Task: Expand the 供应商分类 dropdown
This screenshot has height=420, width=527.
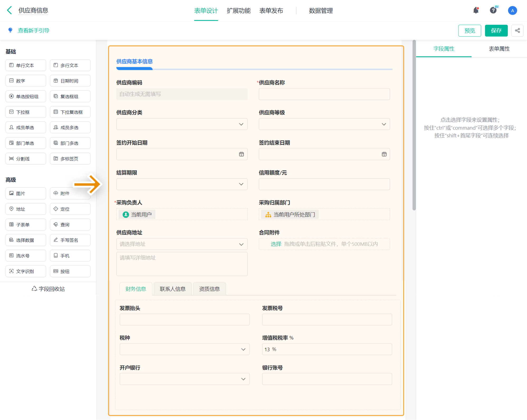Action: pyautogui.click(x=182, y=124)
